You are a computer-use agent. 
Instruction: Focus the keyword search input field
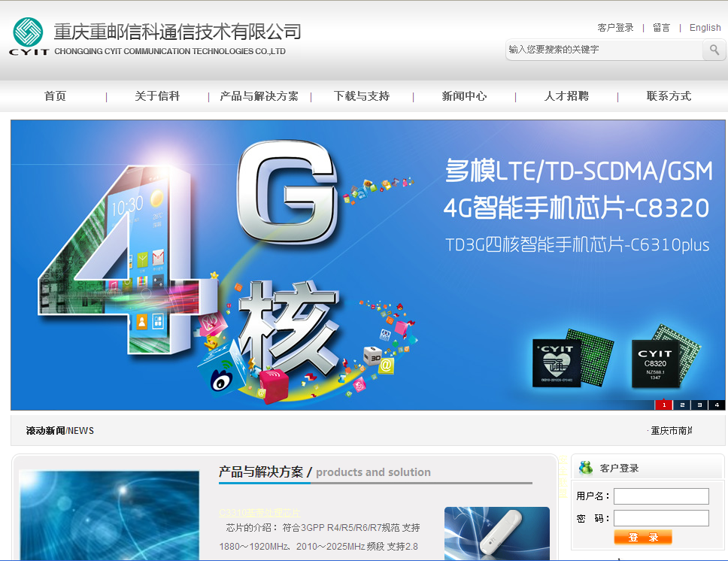click(x=604, y=50)
